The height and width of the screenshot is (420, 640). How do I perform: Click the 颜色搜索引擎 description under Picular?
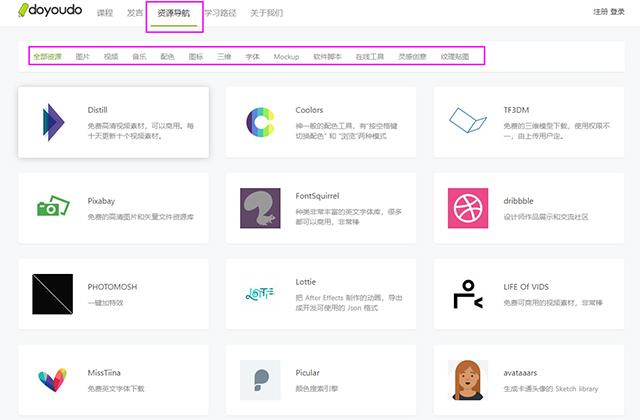[x=317, y=389]
